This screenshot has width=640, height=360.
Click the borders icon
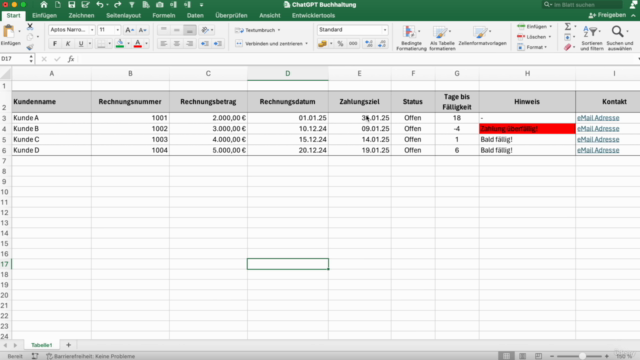(101, 44)
